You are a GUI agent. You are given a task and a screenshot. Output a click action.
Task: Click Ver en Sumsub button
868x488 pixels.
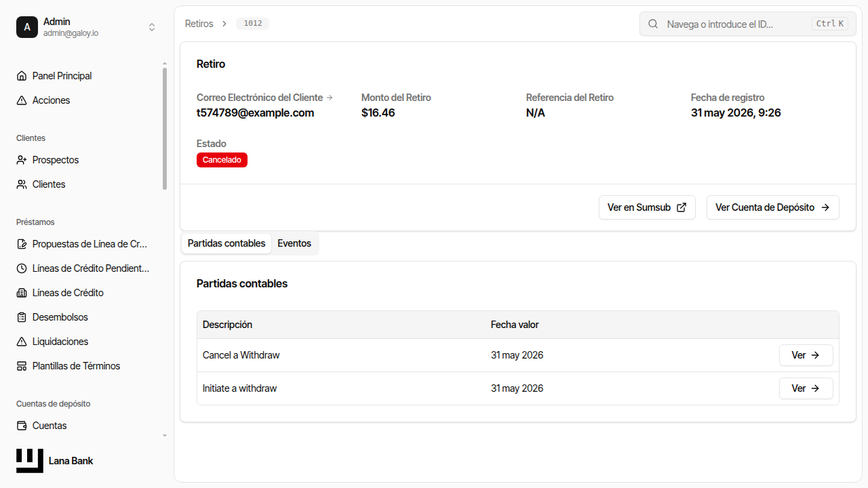647,207
